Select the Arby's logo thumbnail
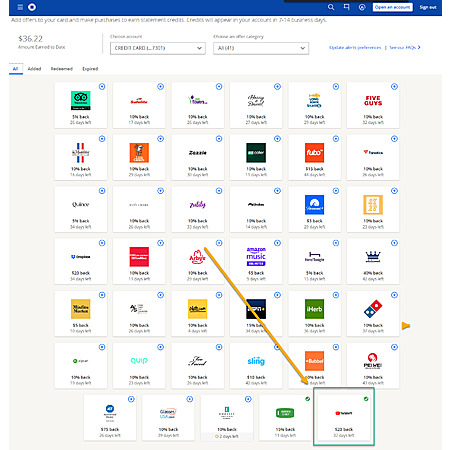 coord(198,257)
